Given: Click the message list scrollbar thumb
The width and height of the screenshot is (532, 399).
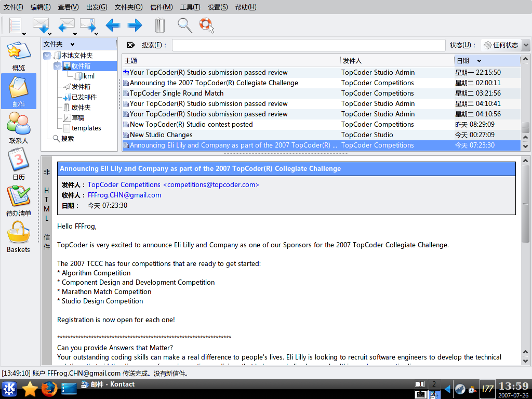Looking at the screenshot, I should tap(526, 127).
